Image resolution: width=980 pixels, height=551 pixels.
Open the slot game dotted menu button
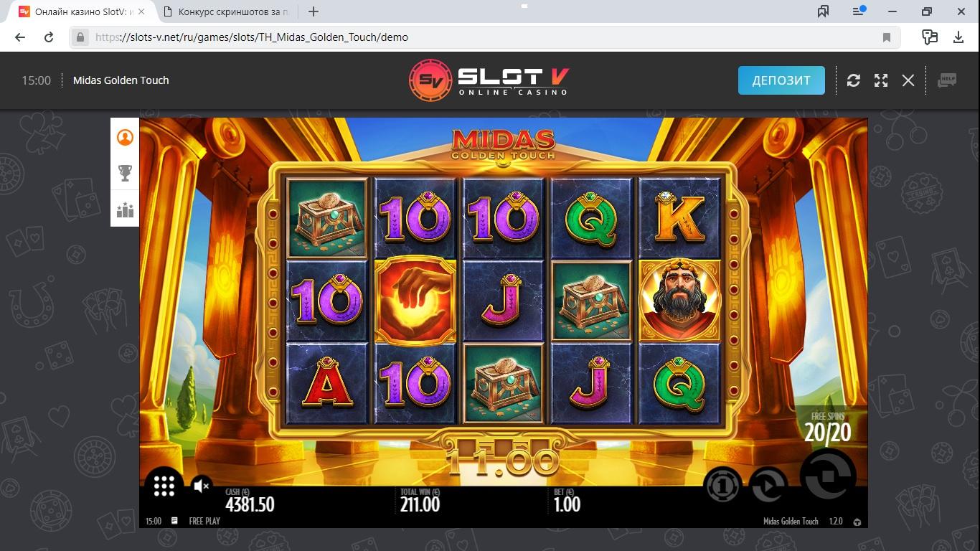coord(164,486)
